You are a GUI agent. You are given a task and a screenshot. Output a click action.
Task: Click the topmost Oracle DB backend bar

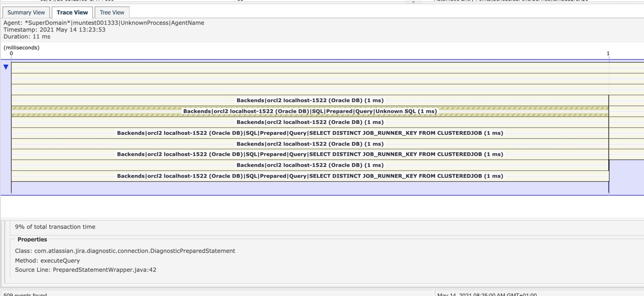309,100
